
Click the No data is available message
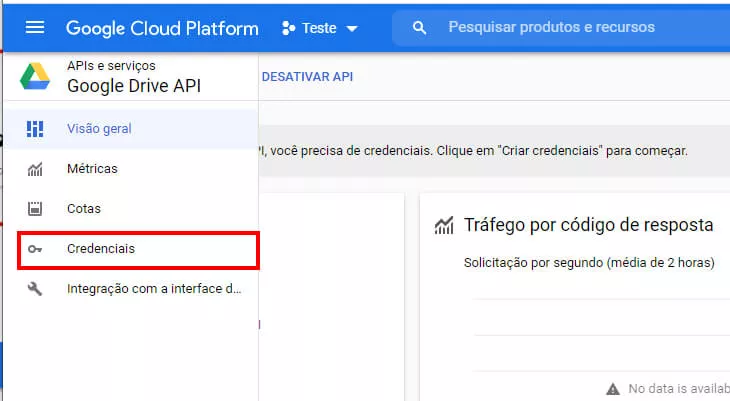[x=679, y=388]
